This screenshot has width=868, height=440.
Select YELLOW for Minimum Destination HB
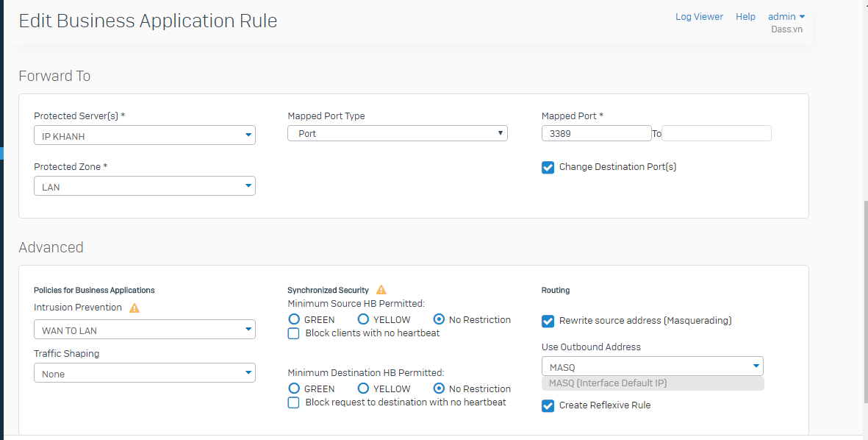tap(363, 388)
